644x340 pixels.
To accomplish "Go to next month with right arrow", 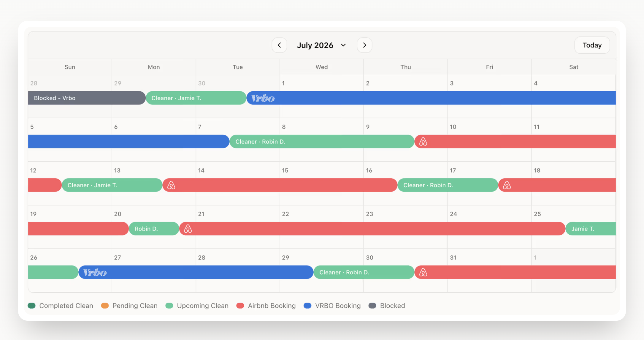I will tap(364, 45).
